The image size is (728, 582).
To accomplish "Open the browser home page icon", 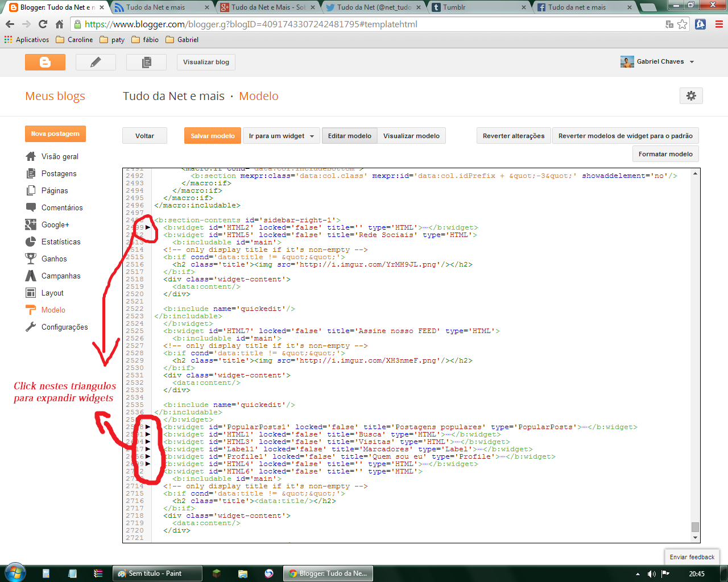I will pos(59,24).
